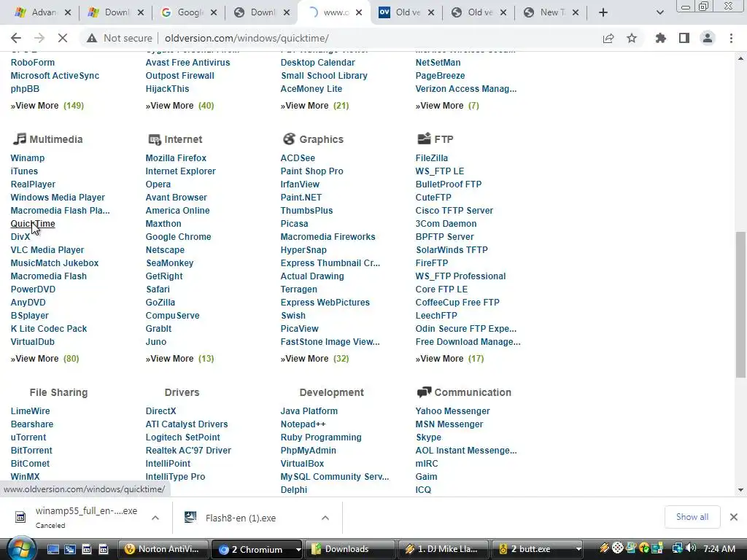This screenshot has width=747, height=560.
Task: Click the taskbar clock showing 7:24 AM
Action: (x=719, y=548)
